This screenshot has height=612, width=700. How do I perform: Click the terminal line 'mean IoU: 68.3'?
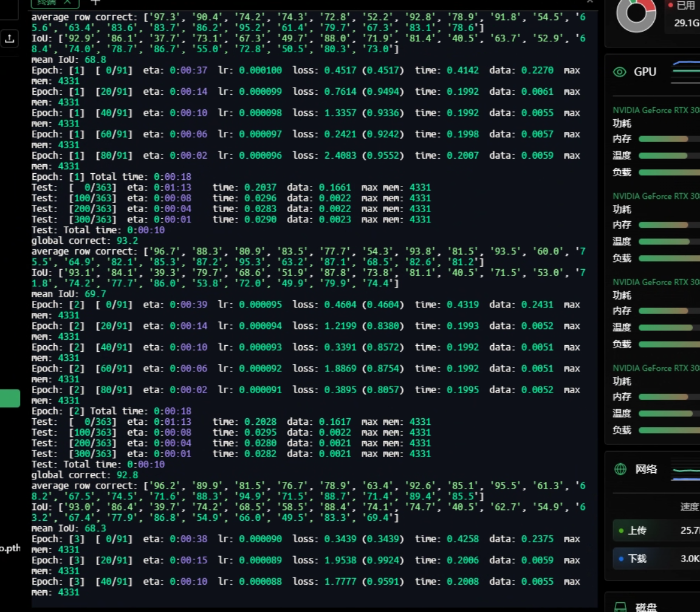69,528
